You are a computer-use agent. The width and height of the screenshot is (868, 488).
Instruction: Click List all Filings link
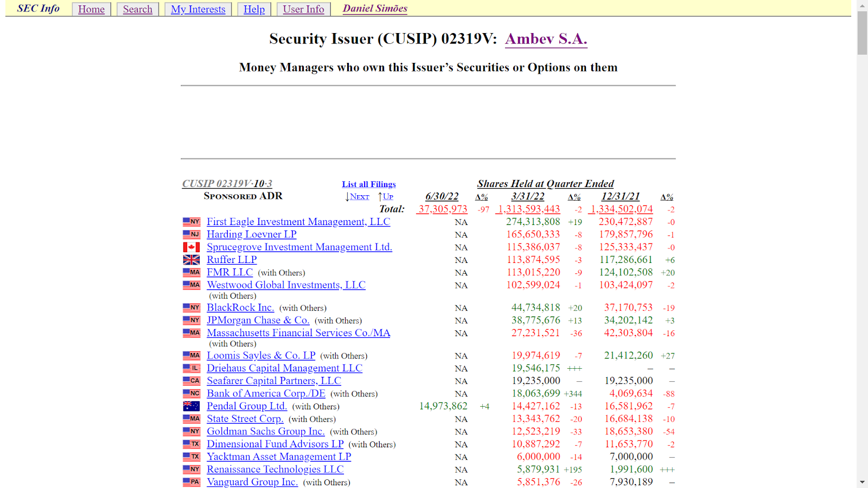[x=369, y=184]
